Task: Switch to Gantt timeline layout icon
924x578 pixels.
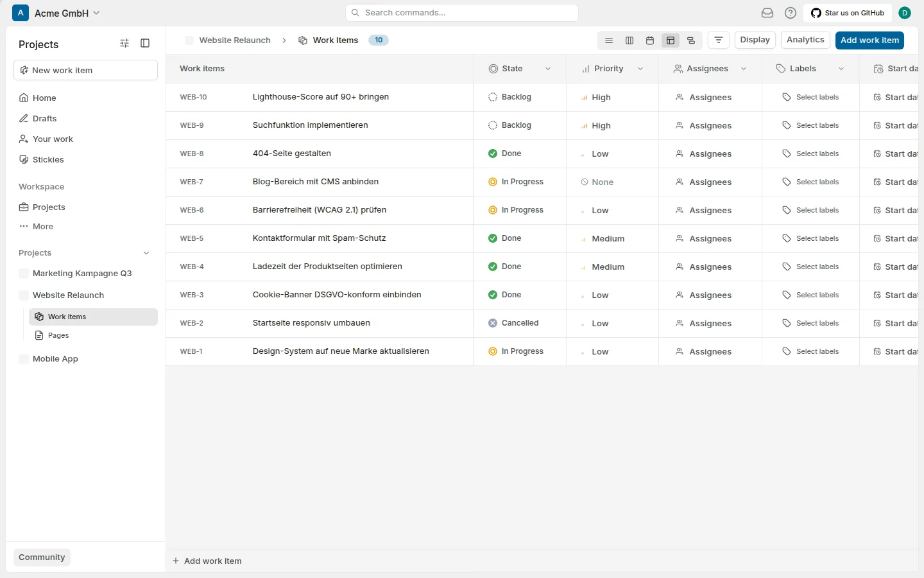Action: (691, 40)
